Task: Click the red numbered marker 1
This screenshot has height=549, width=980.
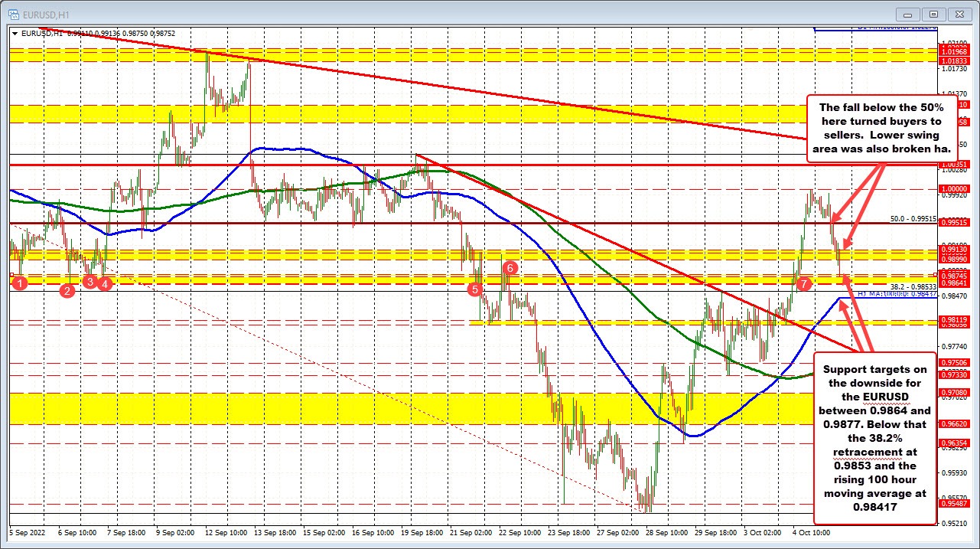Action: tap(19, 283)
